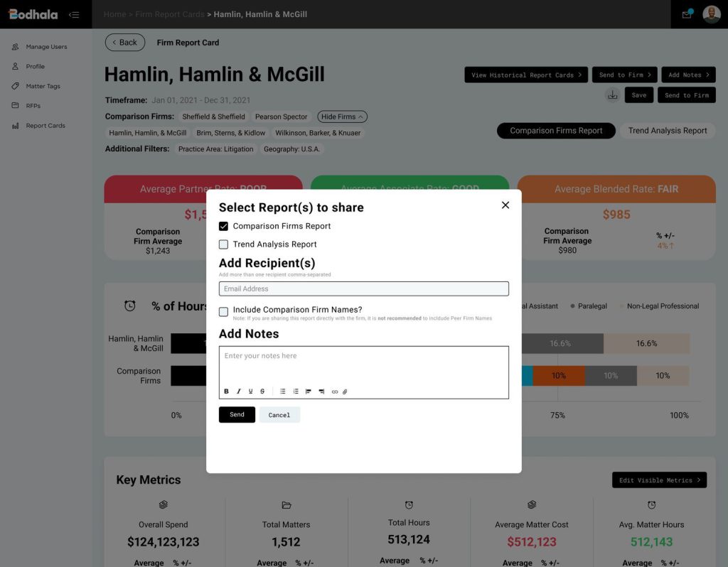Align notes text to the left
The height and width of the screenshot is (567, 728).
click(309, 391)
